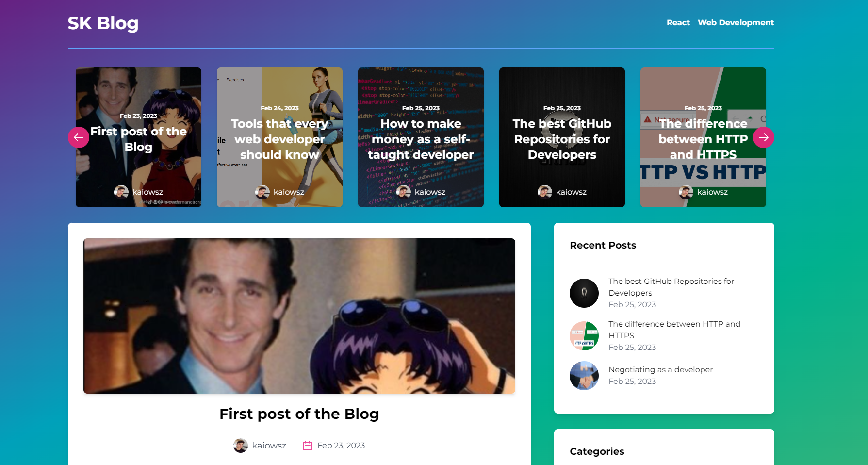The image size is (868, 465).
Task: Click the 'Categories' heading
Action: tap(597, 451)
